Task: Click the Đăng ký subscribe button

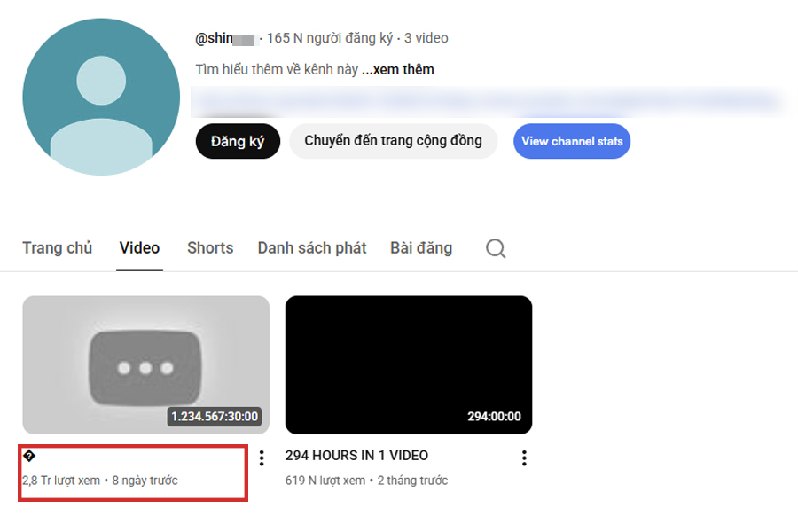Action: (237, 141)
